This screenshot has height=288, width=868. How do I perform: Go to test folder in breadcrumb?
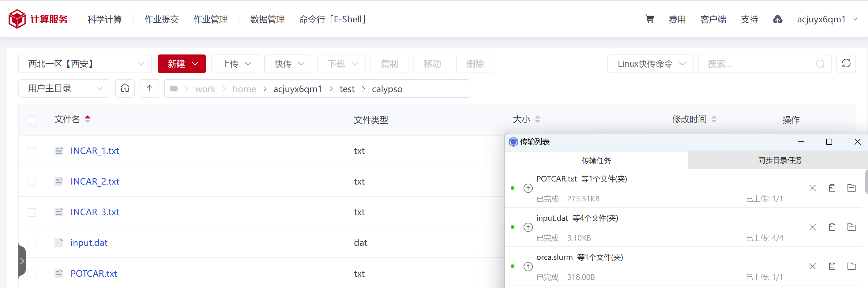pyautogui.click(x=347, y=89)
